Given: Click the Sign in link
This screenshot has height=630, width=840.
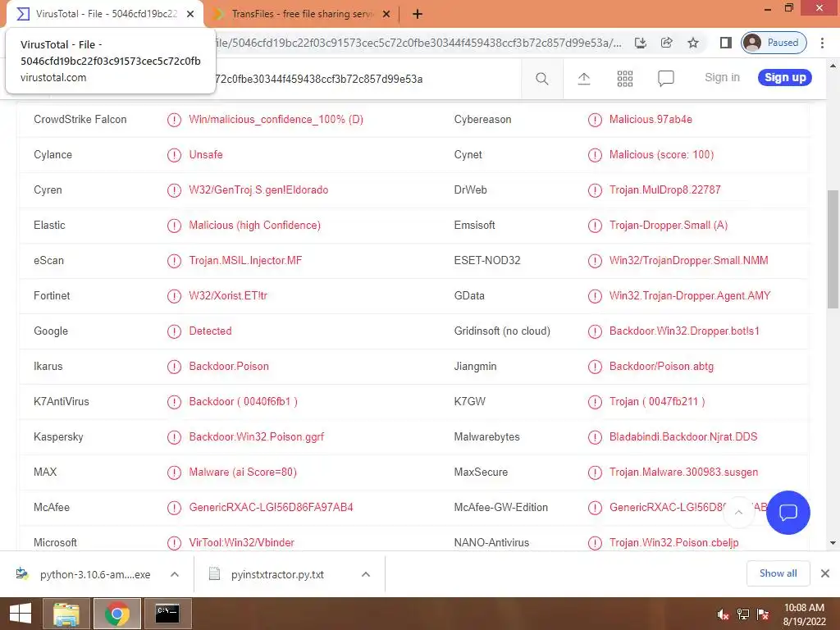Looking at the screenshot, I should (x=722, y=78).
